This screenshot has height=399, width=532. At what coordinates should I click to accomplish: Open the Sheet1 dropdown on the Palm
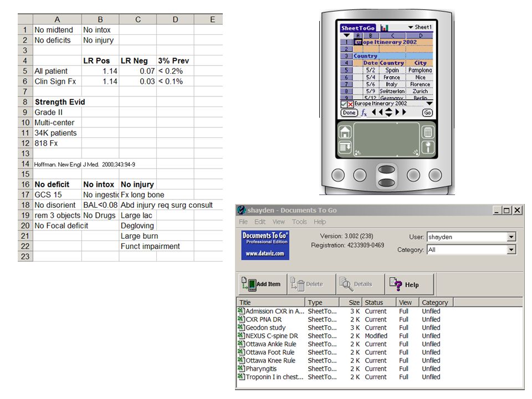(420, 27)
